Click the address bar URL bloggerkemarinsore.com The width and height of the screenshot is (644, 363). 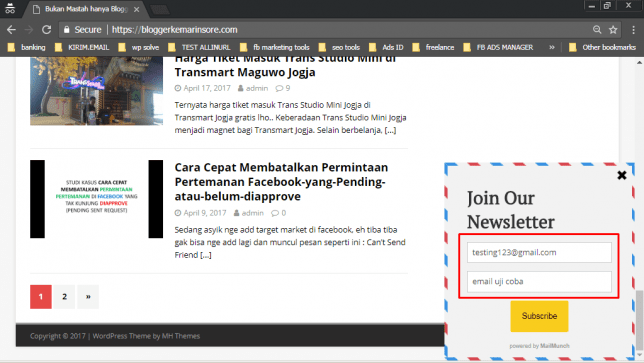click(x=175, y=30)
